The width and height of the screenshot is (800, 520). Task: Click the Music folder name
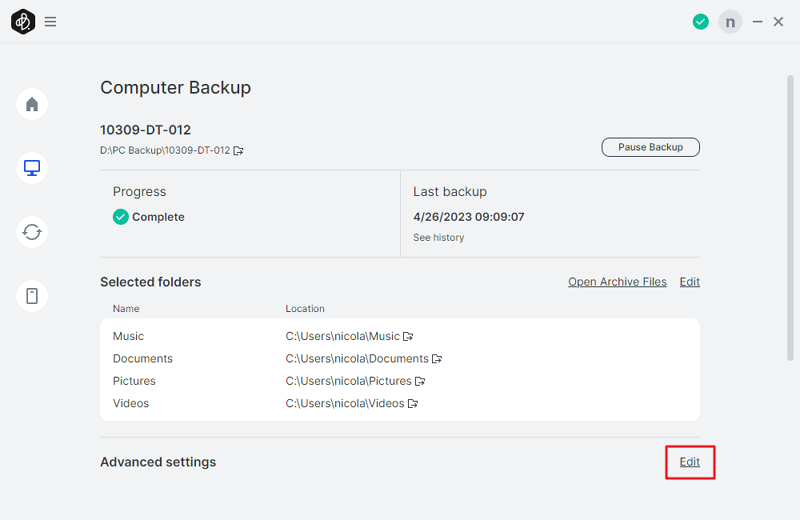click(x=128, y=336)
